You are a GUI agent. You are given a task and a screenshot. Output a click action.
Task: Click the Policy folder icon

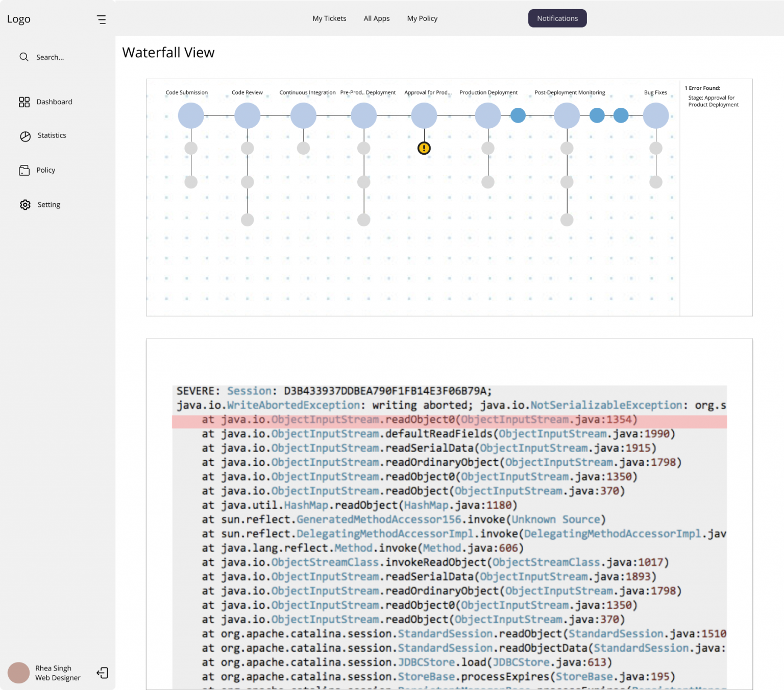coord(24,171)
